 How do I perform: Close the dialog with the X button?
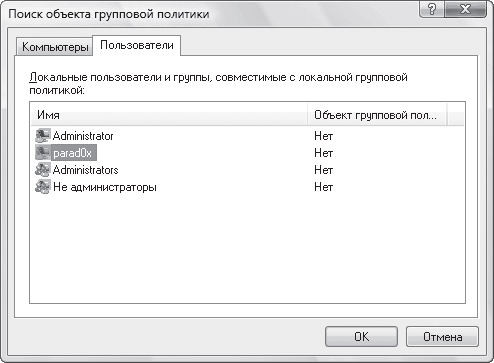click(x=465, y=9)
